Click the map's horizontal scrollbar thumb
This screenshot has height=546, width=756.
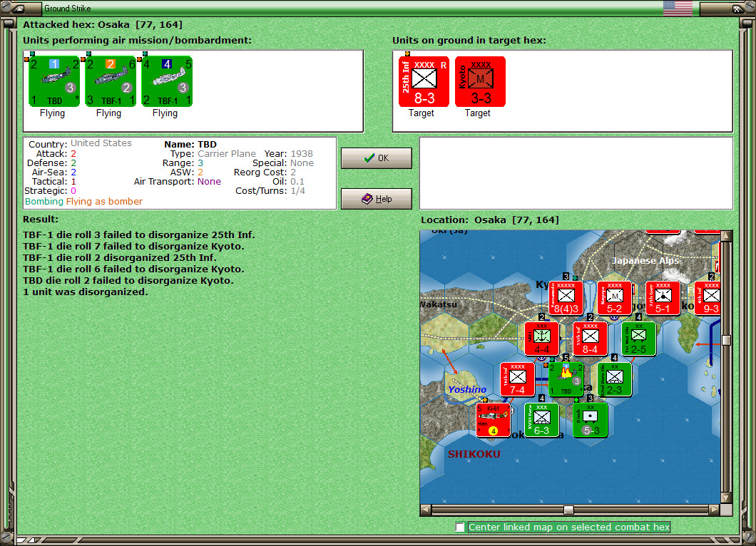[x=569, y=510]
